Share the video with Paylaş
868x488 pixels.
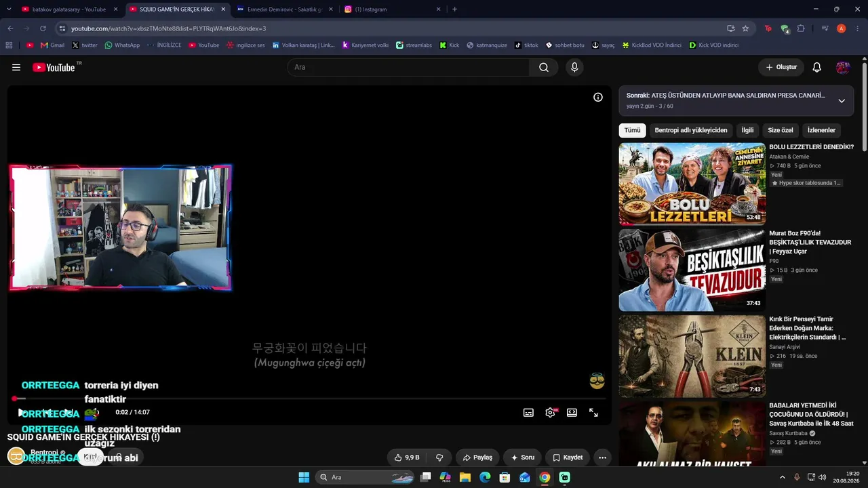[477, 457]
